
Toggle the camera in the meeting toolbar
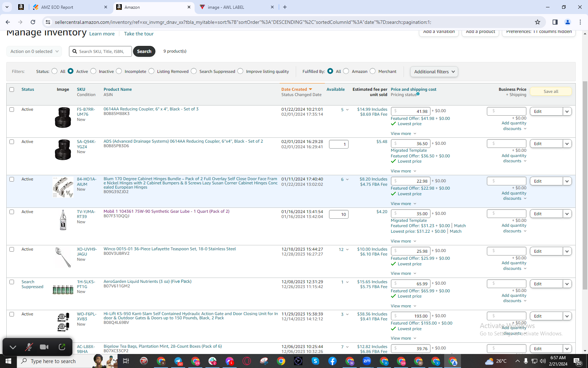click(44, 347)
